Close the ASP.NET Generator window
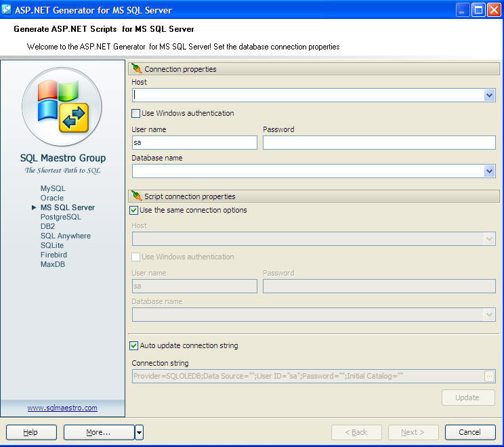Image resolution: width=504 pixels, height=447 pixels. pos(494,10)
